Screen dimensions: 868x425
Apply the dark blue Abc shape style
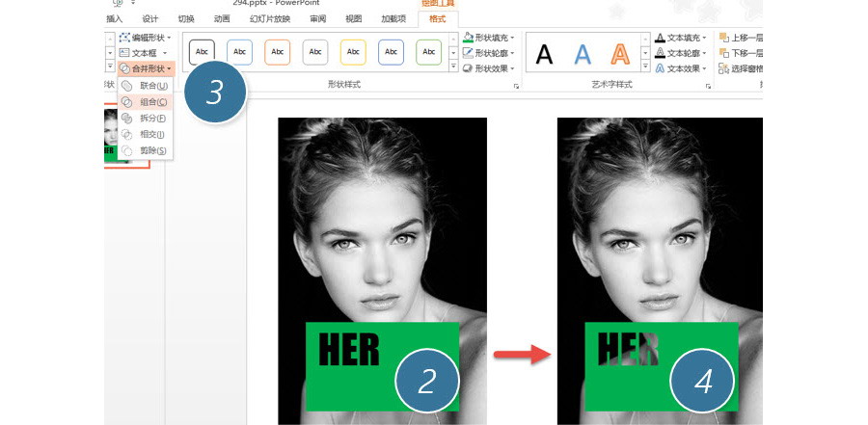tap(391, 52)
